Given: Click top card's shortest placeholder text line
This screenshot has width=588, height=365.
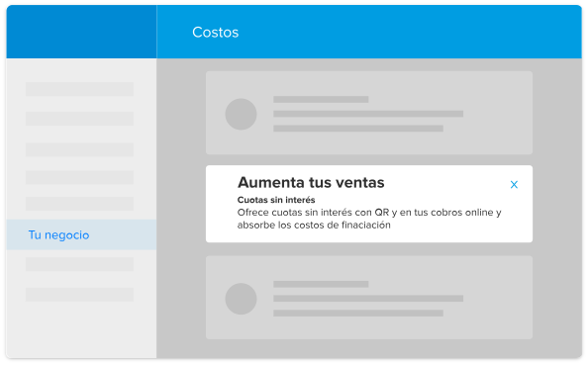Looking at the screenshot, I should click(321, 99).
